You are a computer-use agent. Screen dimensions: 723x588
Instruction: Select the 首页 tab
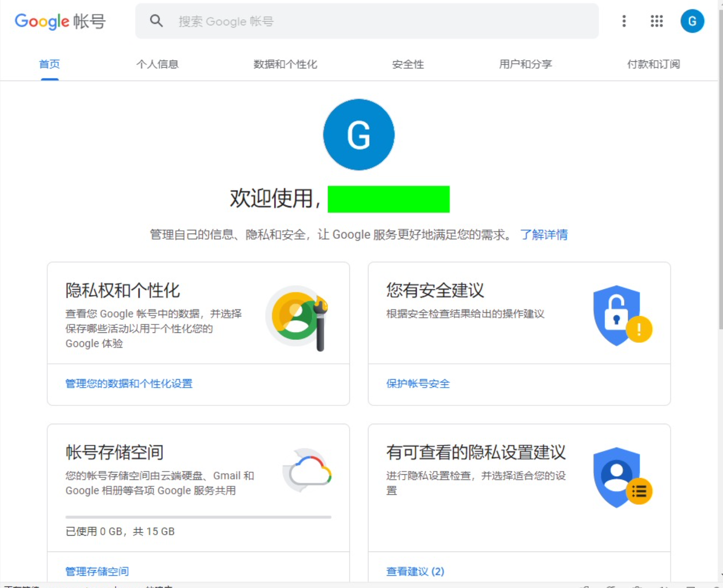pyautogui.click(x=49, y=64)
